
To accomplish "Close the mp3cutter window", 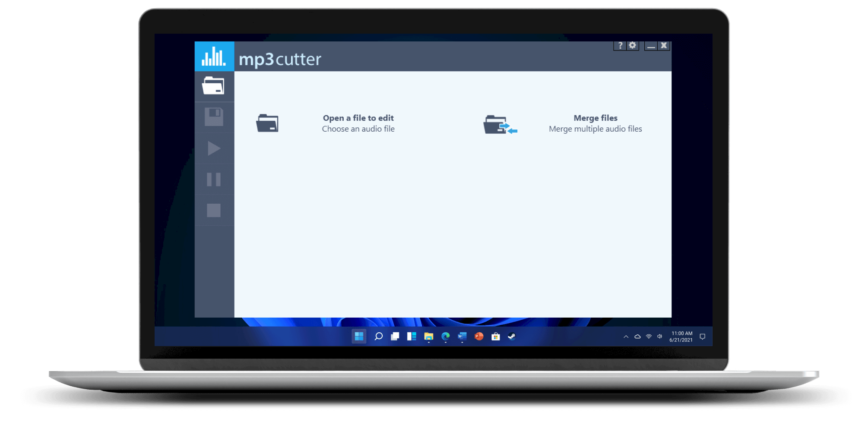I will tap(664, 46).
